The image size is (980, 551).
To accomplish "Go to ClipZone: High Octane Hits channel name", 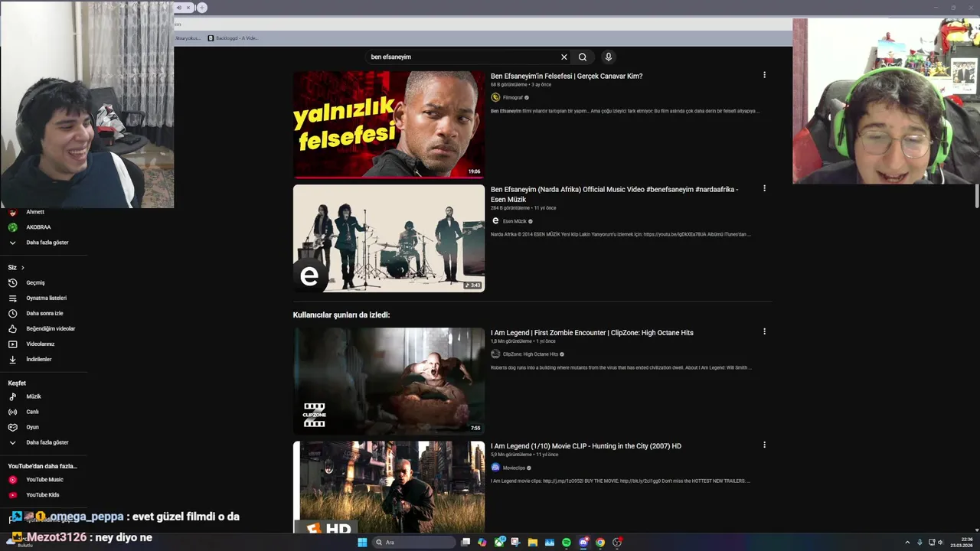I will (531, 354).
